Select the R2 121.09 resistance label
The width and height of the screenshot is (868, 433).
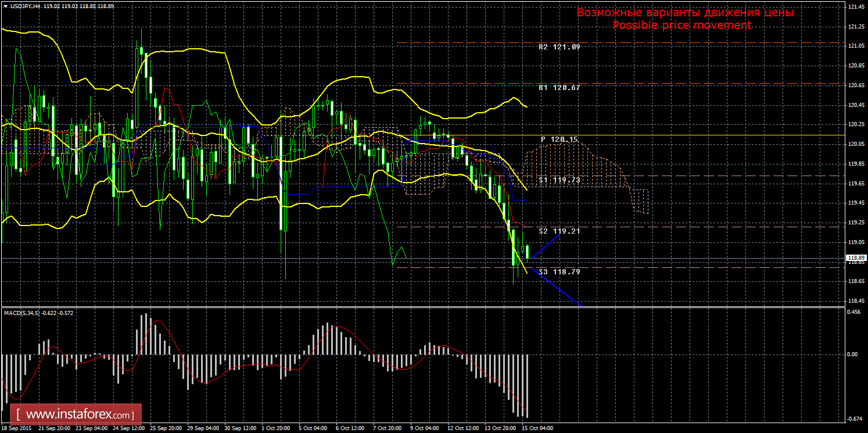559,46
